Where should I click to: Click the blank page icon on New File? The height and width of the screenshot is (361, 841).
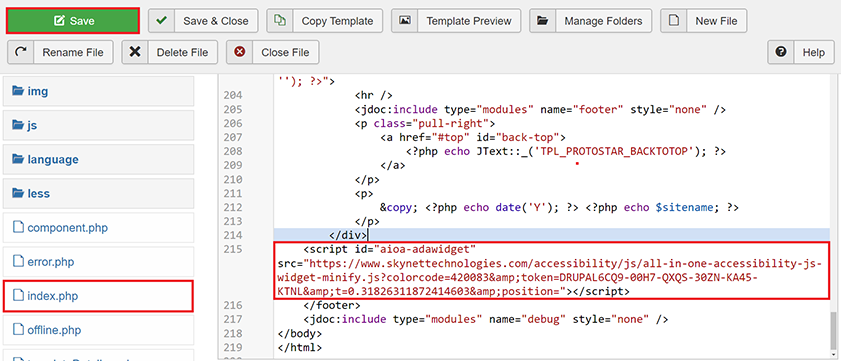click(x=673, y=21)
